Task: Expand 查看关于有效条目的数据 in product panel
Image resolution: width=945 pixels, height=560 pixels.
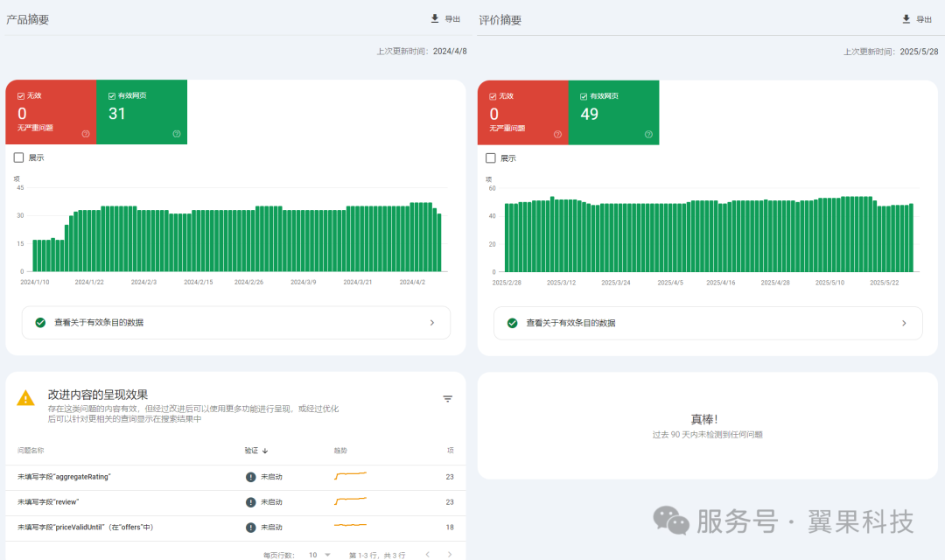Action: 236,322
